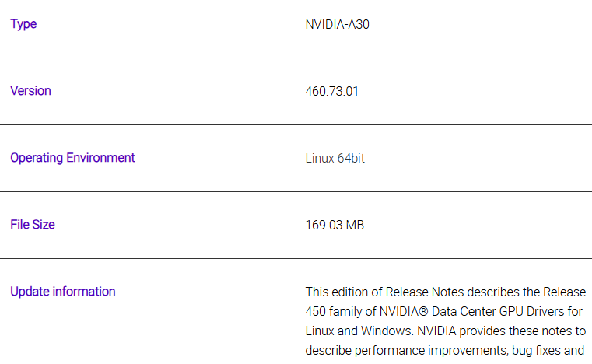Click the "450 family" text

(334, 311)
